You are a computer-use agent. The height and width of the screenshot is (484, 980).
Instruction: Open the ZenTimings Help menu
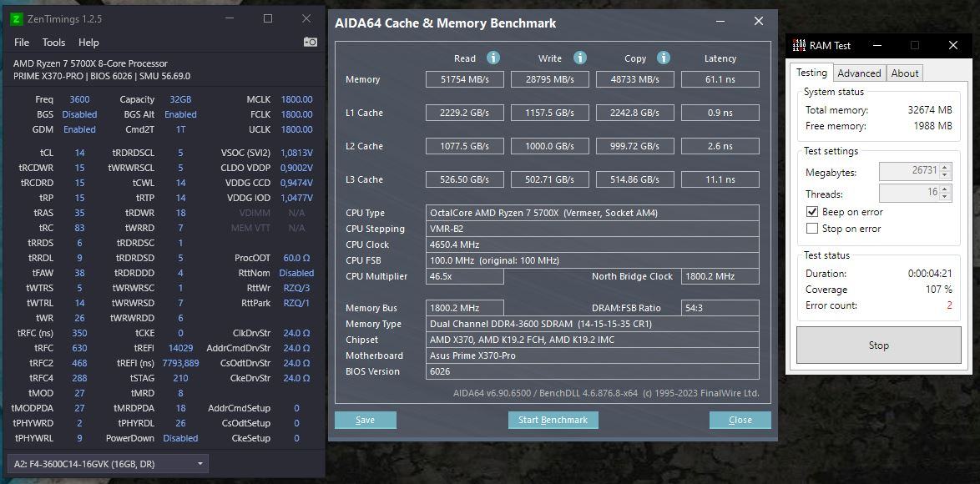[88, 43]
